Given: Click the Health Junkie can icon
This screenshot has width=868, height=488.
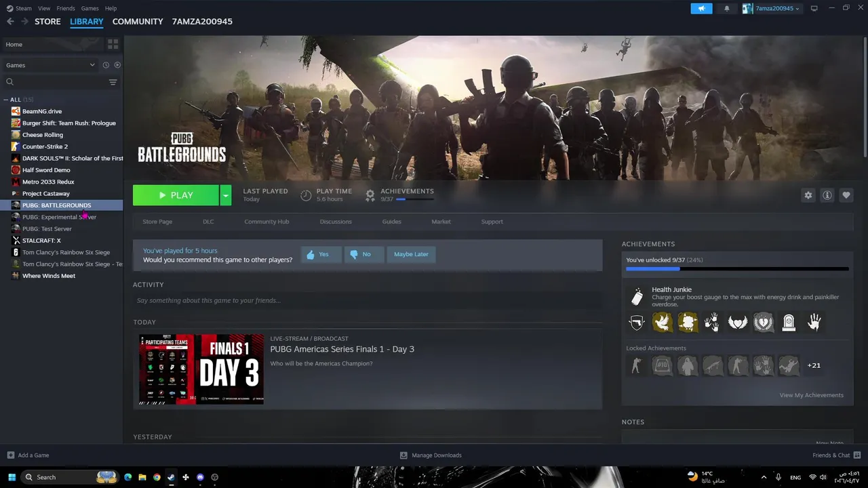Looking at the screenshot, I should tap(637, 296).
